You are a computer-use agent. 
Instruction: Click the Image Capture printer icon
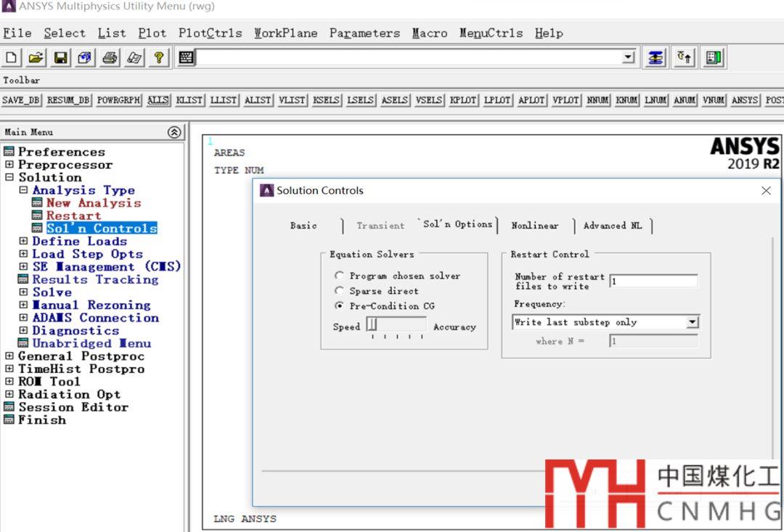click(x=110, y=58)
